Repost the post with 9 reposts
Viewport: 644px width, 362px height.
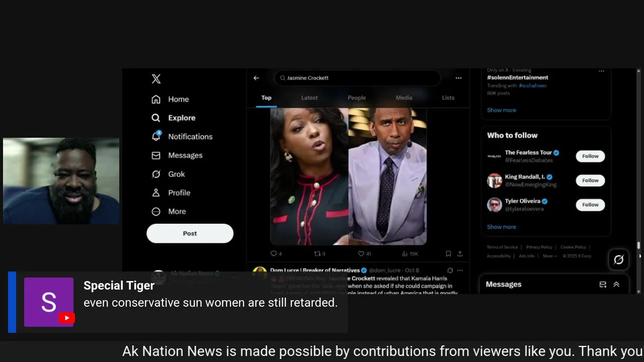[319, 254]
